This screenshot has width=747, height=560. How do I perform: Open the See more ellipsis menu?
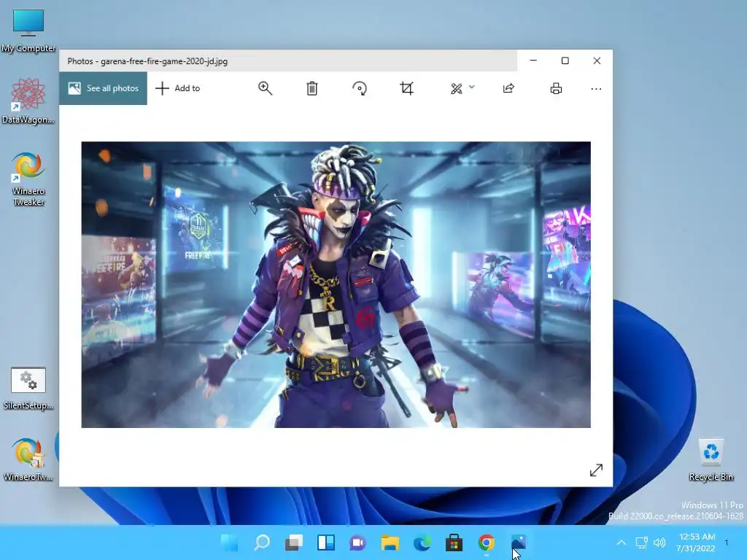pyautogui.click(x=596, y=88)
